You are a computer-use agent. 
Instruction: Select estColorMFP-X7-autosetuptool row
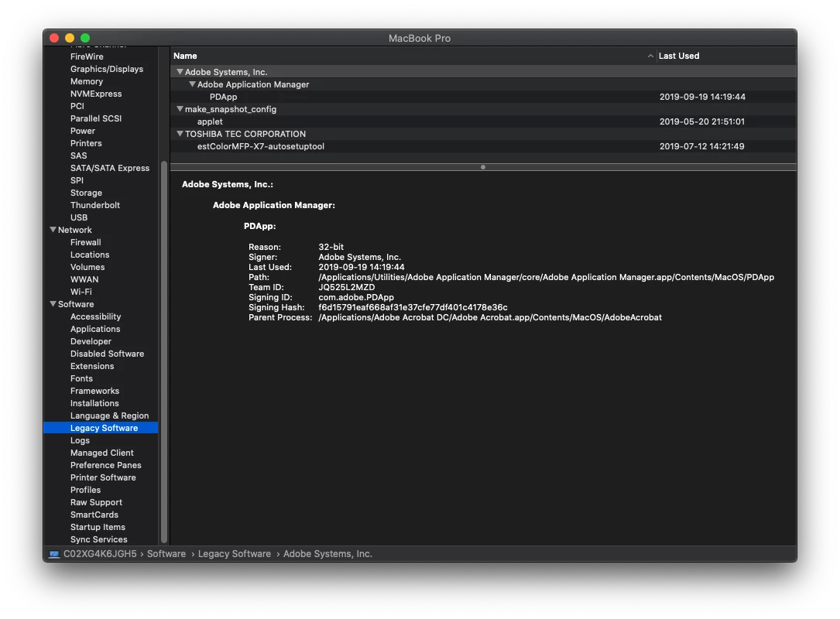tap(483, 146)
